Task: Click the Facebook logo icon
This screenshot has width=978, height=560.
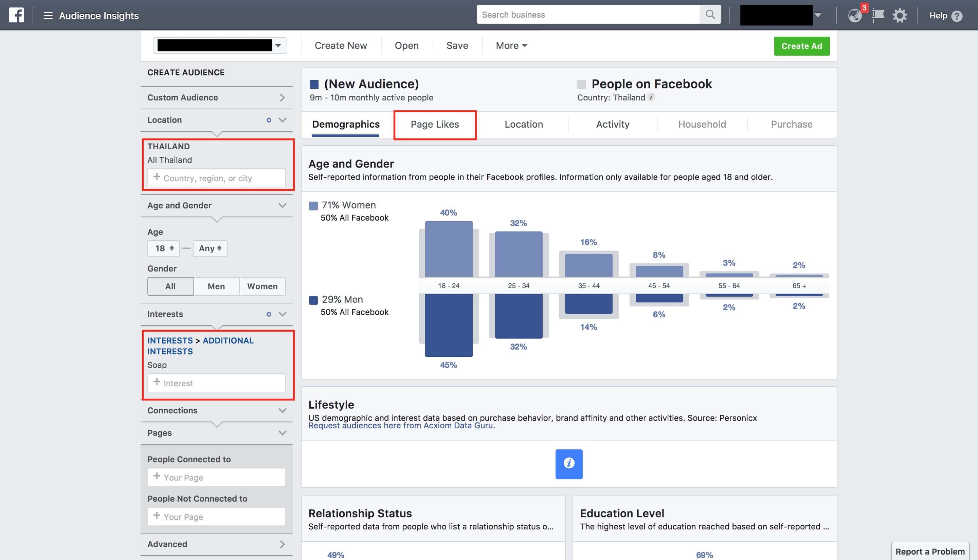Action: tap(16, 15)
